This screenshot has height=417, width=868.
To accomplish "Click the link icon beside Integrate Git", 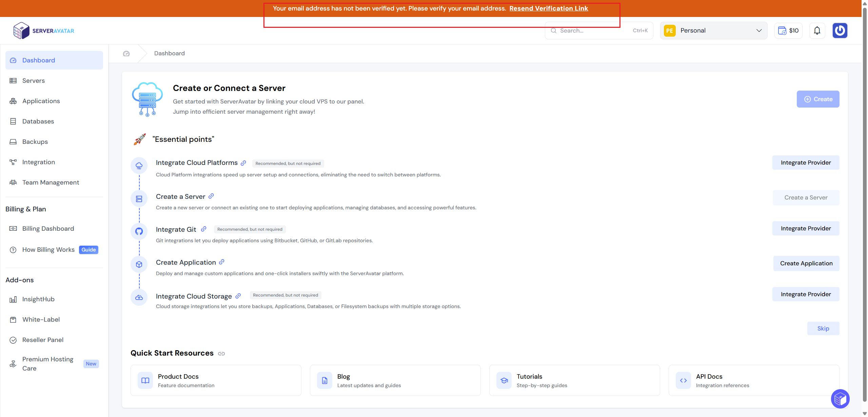I will click(x=203, y=229).
